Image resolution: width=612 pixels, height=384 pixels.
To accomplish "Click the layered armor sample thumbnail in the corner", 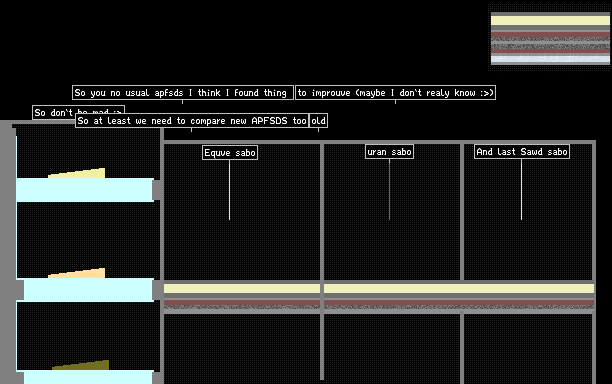I will pos(550,38).
